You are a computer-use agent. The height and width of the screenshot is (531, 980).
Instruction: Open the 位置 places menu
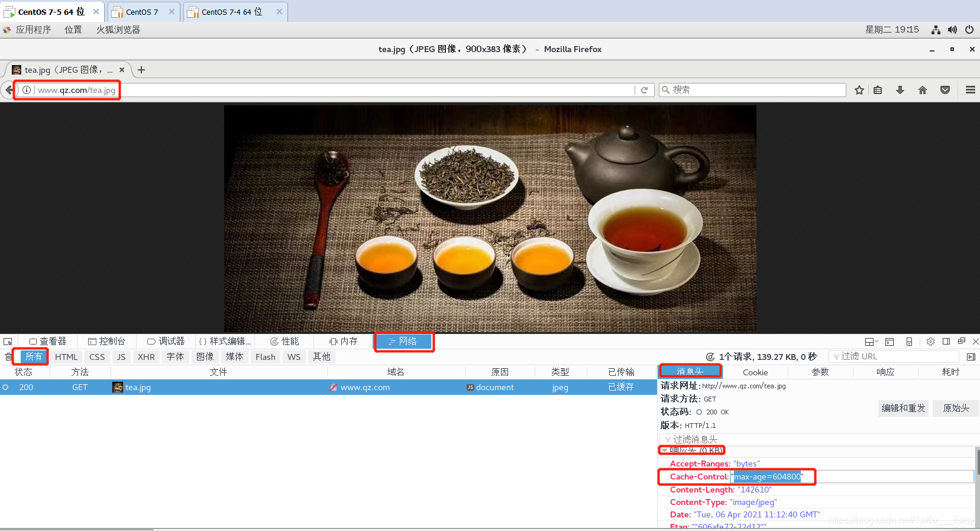point(73,30)
